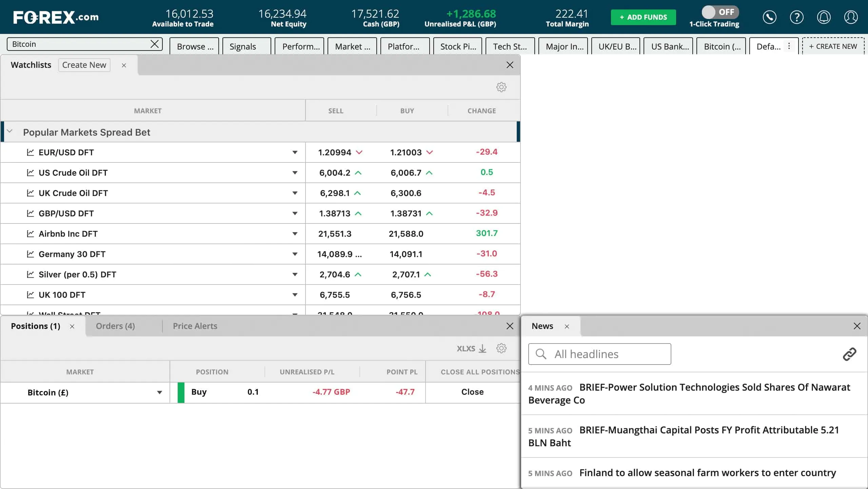Open chart icon for US Crude Oil DFT
868x489 pixels.
pos(30,173)
